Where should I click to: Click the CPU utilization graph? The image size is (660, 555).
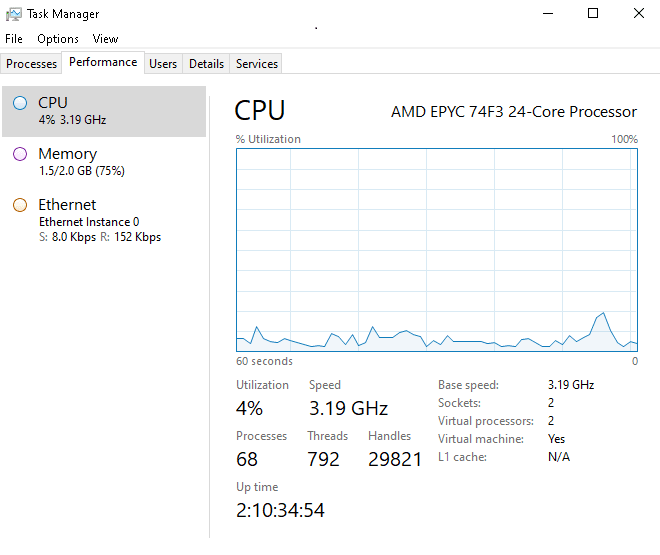[x=437, y=249]
